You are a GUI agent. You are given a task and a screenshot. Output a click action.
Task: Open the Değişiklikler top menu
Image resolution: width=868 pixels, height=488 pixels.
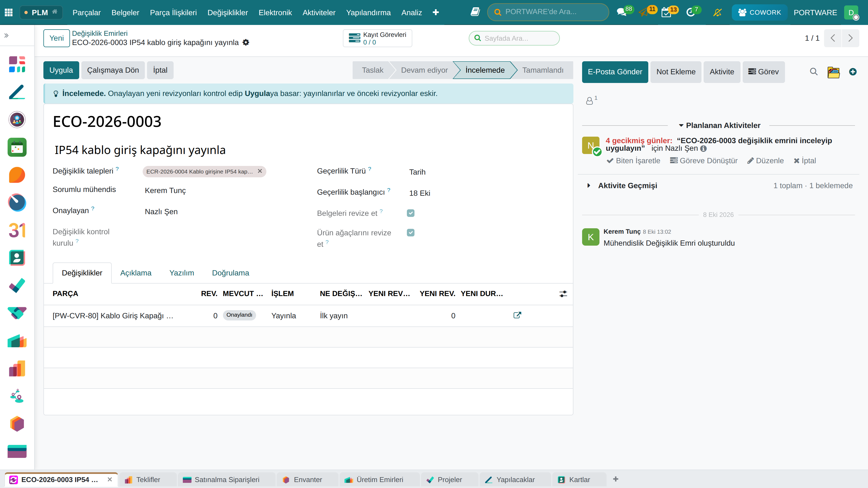[x=228, y=12]
